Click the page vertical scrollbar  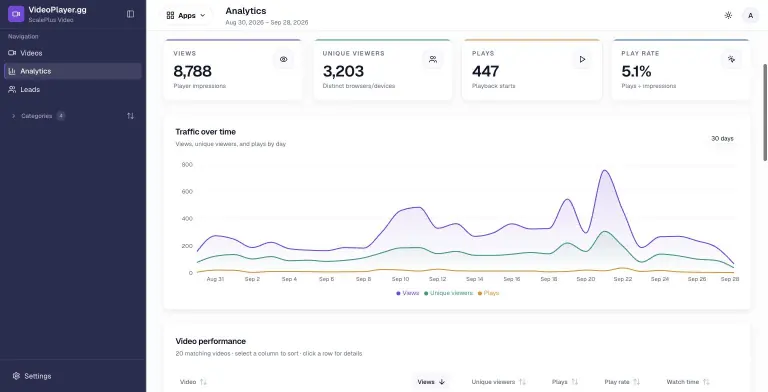click(765, 112)
